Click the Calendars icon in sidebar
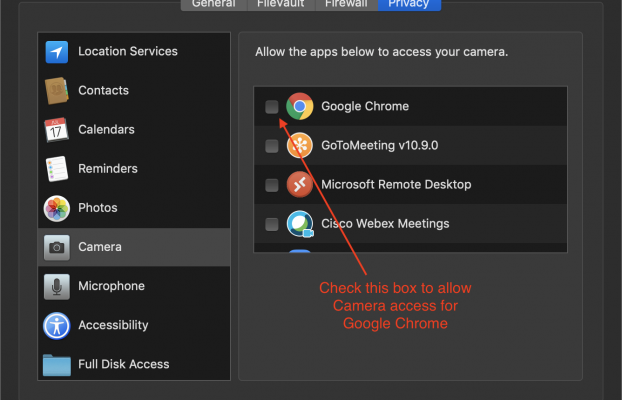Screen dimensions: 622x400 tap(57, 130)
